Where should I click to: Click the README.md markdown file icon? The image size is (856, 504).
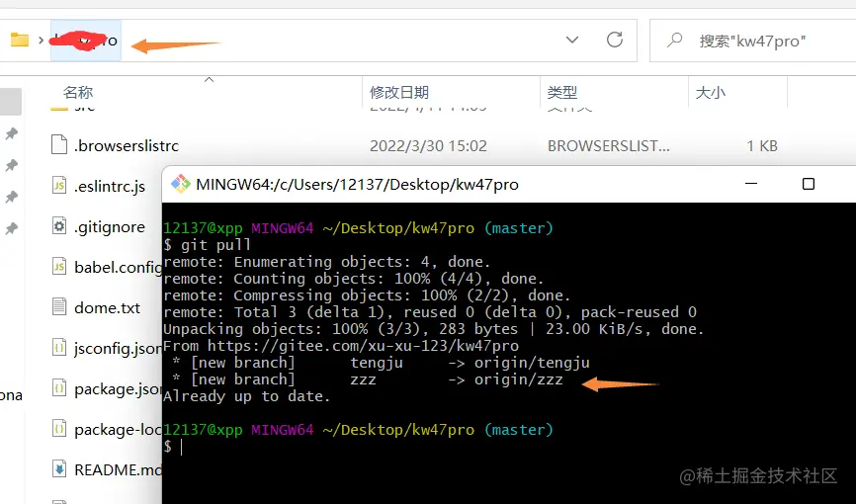click(59, 468)
